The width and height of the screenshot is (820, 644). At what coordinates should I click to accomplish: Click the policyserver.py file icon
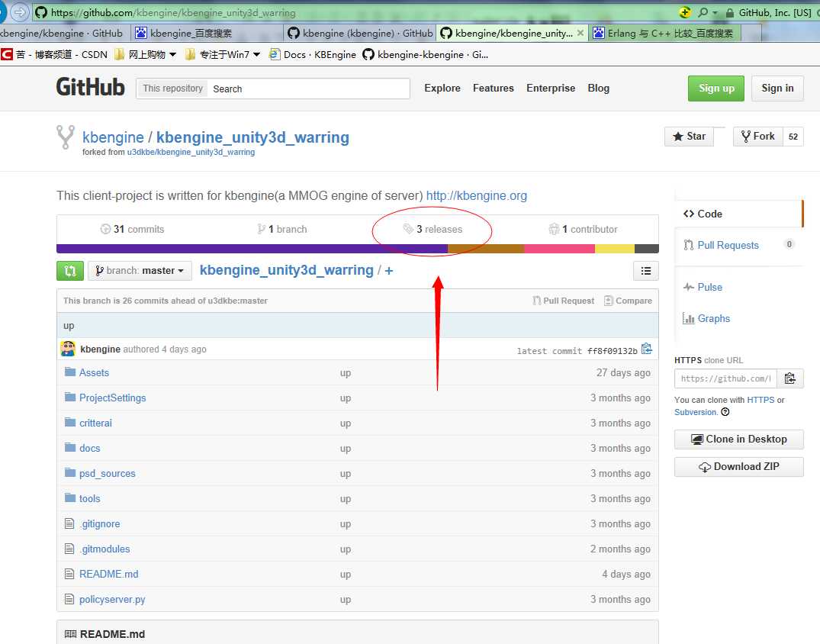69,598
